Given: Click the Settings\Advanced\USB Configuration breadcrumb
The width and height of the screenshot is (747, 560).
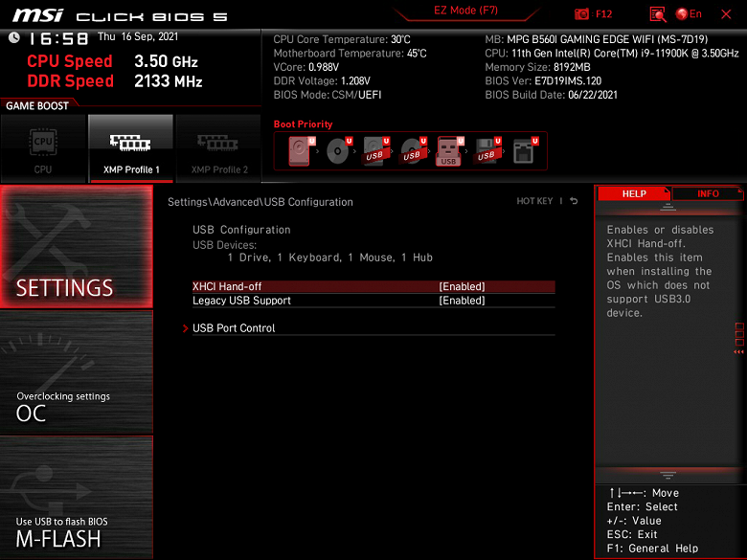Looking at the screenshot, I should click(x=260, y=202).
